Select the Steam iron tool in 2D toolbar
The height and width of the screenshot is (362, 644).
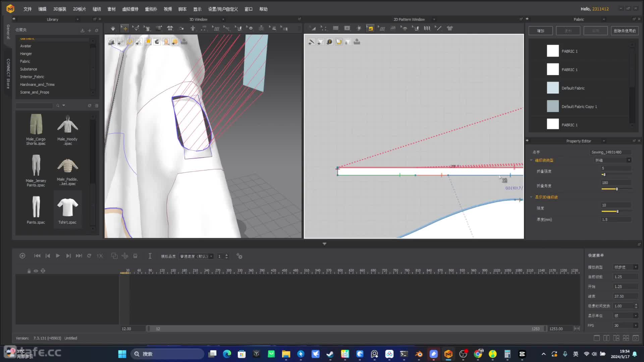[393, 28]
